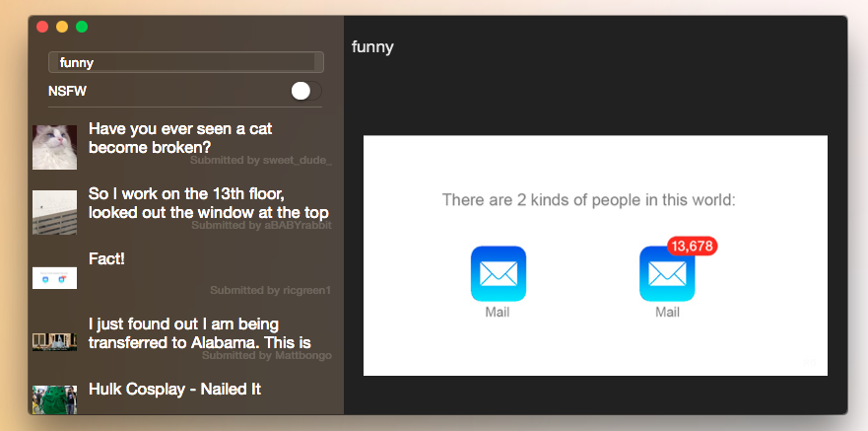Click 'Submitted by Mattbongo' author text

click(x=267, y=355)
